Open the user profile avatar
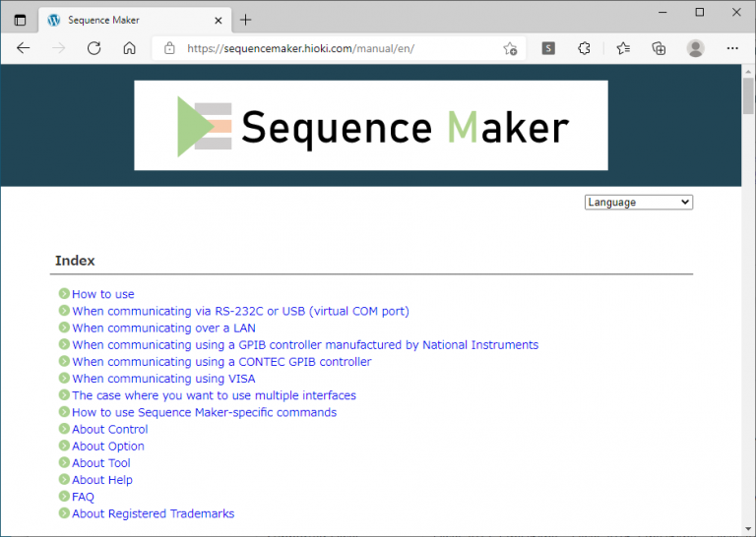The width and height of the screenshot is (756, 537). coord(695,48)
